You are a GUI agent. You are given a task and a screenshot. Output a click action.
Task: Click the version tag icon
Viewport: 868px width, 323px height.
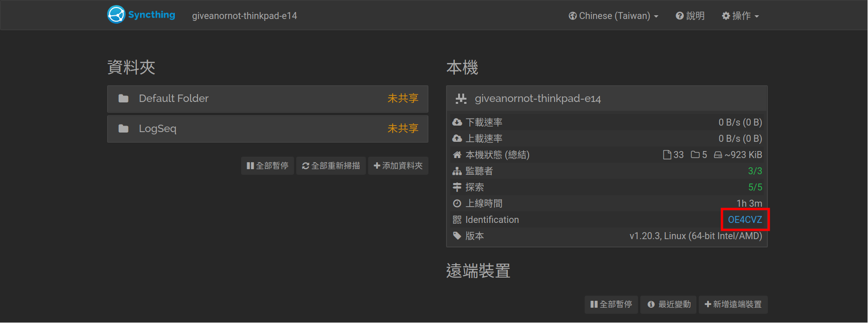coord(457,236)
